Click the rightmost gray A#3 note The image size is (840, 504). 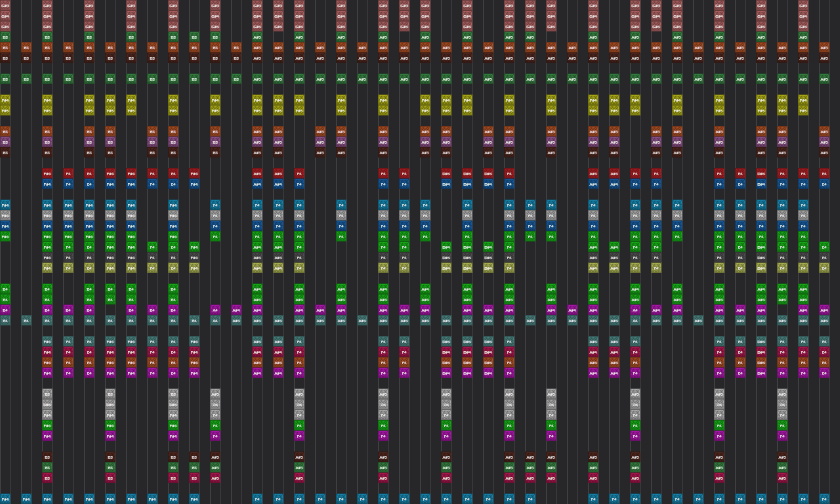tap(782, 394)
